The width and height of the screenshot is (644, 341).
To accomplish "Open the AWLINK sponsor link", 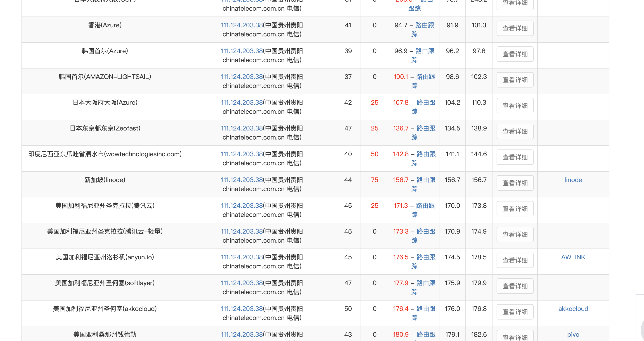I will 573,257.
